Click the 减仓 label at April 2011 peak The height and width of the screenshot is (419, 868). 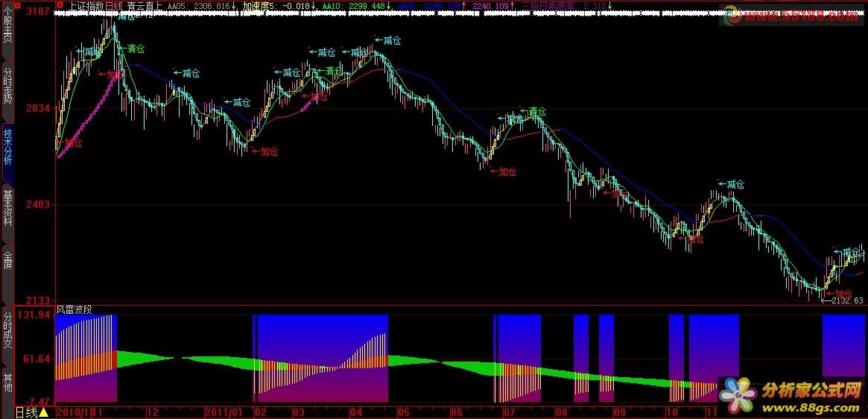coord(391,40)
